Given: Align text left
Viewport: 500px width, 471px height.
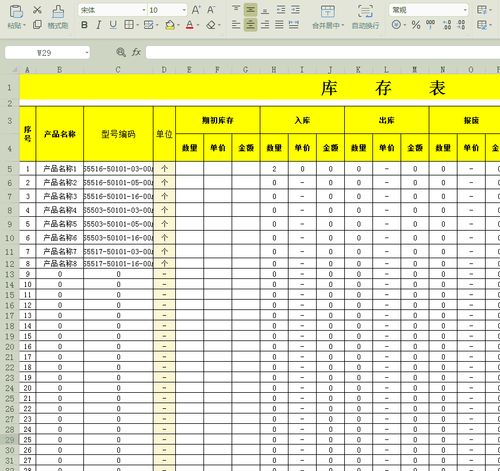Looking at the screenshot, I should [236, 25].
